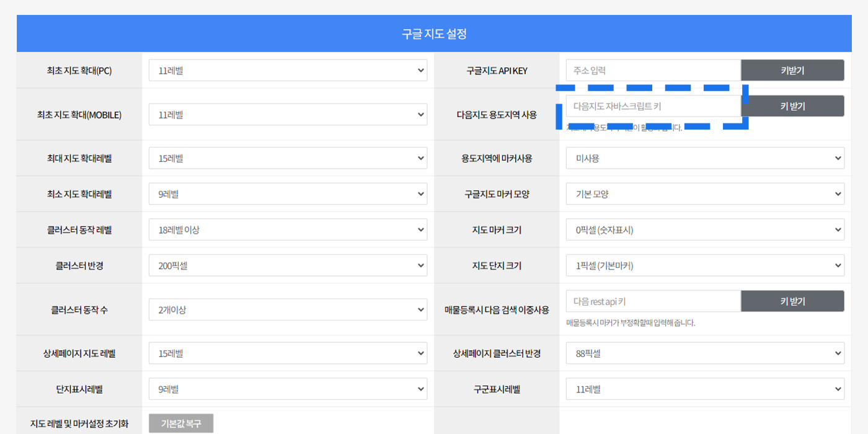Image resolution: width=868 pixels, height=434 pixels.
Task: Click the 구글지도 API KEY input field
Action: 653,71
